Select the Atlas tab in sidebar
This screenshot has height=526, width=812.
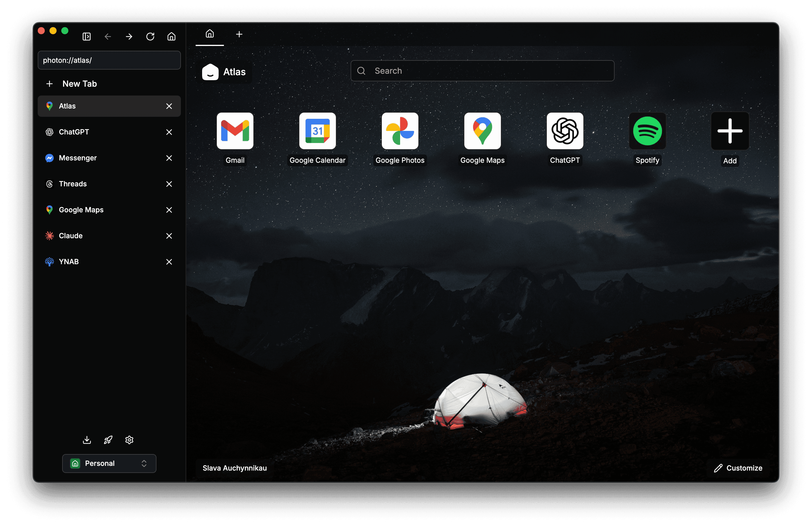109,106
